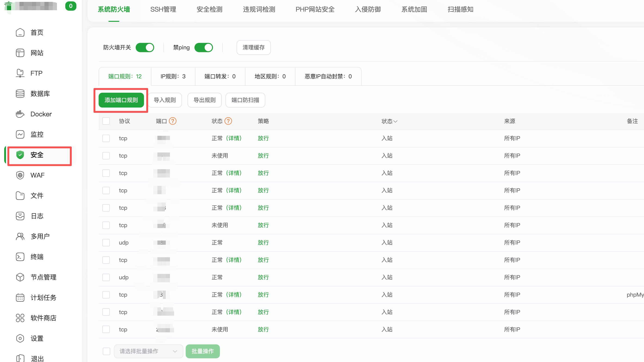
Task: Open the 状态 column filter chevron
Action: (396, 121)
